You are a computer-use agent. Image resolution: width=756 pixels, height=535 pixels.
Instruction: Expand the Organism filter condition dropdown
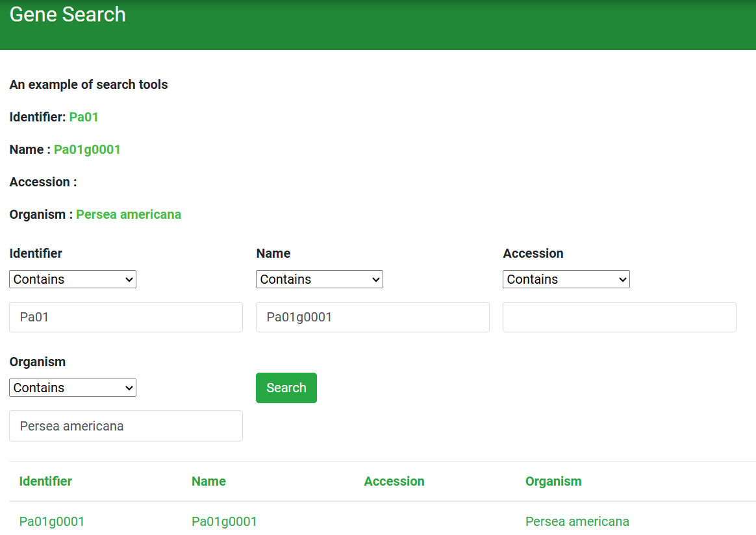tap(73, 388)
